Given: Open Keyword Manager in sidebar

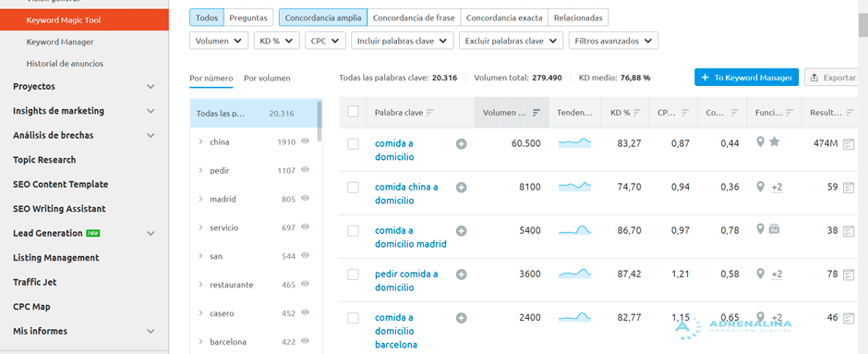Looking at the screenshot, I should [x=60, y=43].
